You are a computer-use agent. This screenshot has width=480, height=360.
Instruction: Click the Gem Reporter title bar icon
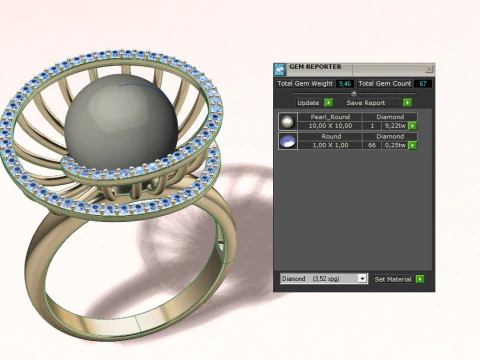[x=279, y=69]
